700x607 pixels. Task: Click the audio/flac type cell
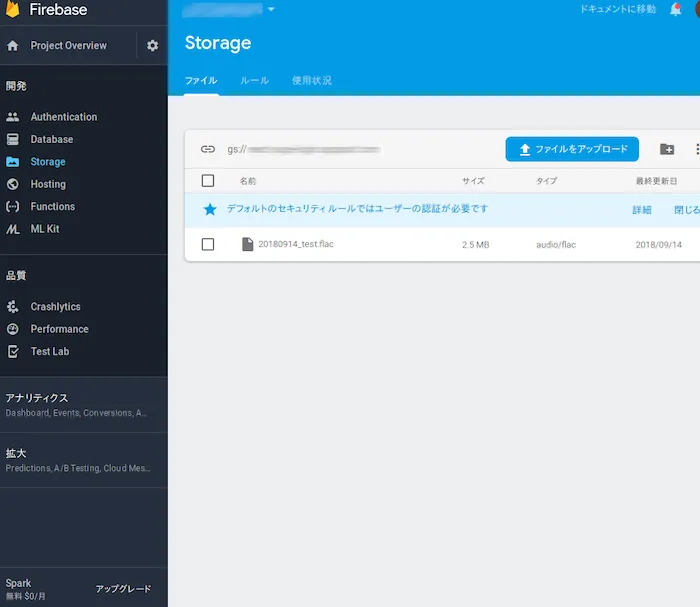pos(556,245)
